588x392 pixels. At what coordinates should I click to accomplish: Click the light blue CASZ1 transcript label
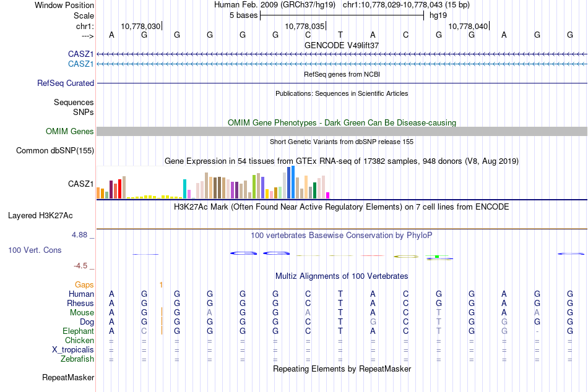point(80,64)
